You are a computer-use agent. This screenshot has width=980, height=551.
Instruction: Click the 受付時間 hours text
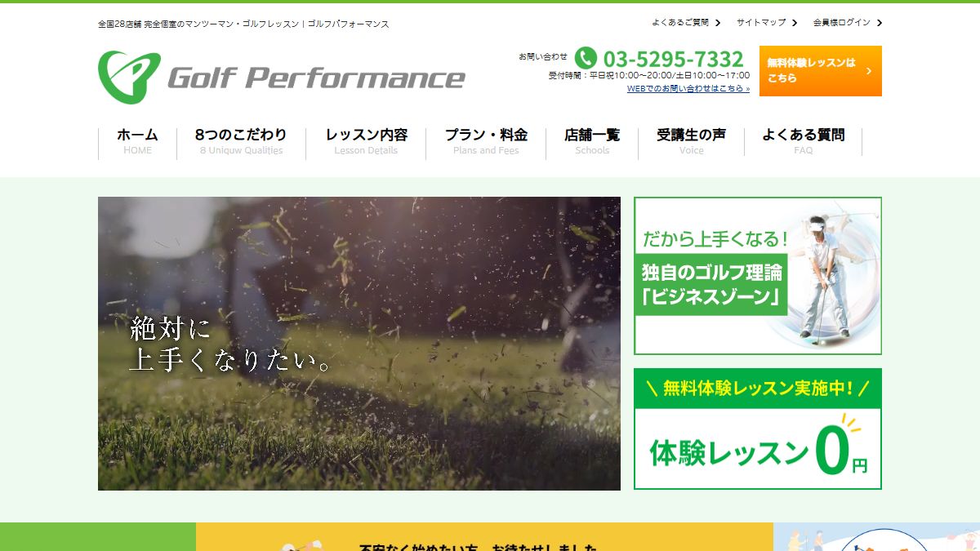(649, 75)
